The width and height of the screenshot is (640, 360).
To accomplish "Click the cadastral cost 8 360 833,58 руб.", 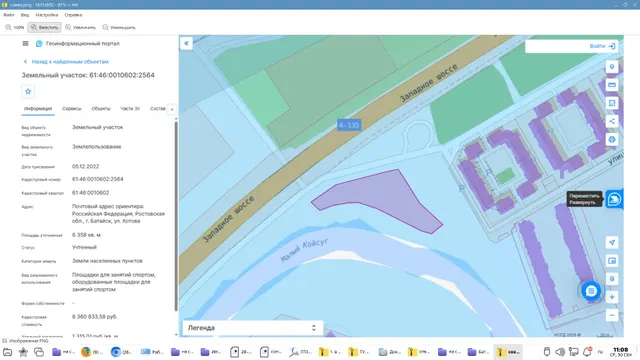I will pyautogui.click(x=95, y=317).
